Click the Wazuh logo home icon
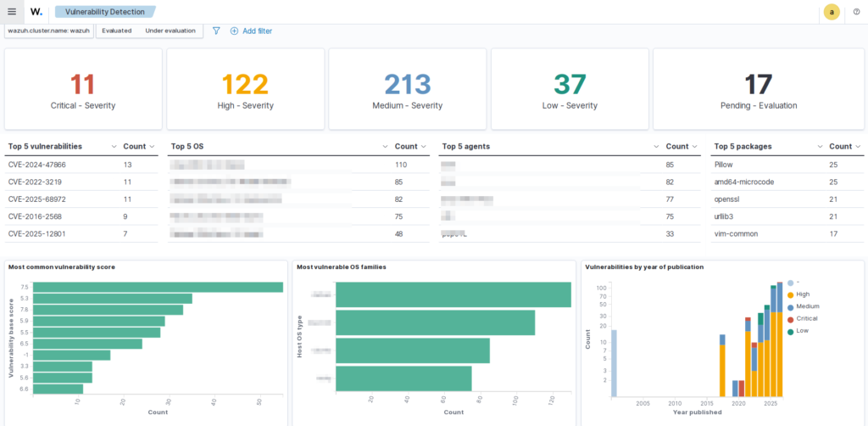The width and height of the screenshot is (868, 426). pos(36,12)
